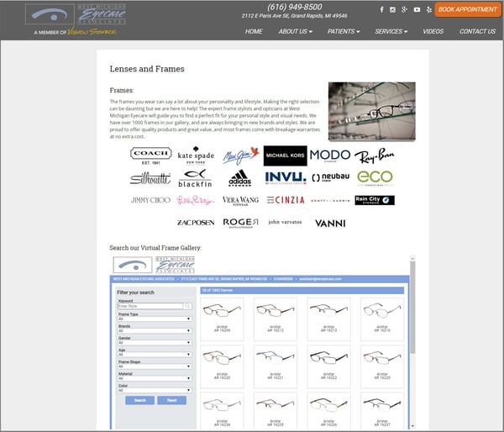Image resolution: width=504 pixels, height=432 pixels.
Task: Click the Ray-Ban brand logo
Action: coord(374,155)
